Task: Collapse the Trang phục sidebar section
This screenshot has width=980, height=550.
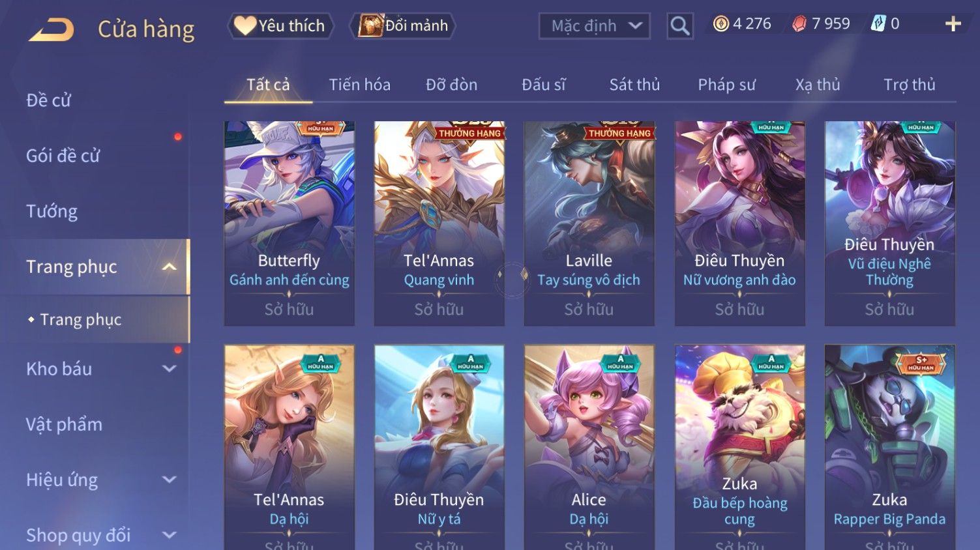Action: (169, 267)
